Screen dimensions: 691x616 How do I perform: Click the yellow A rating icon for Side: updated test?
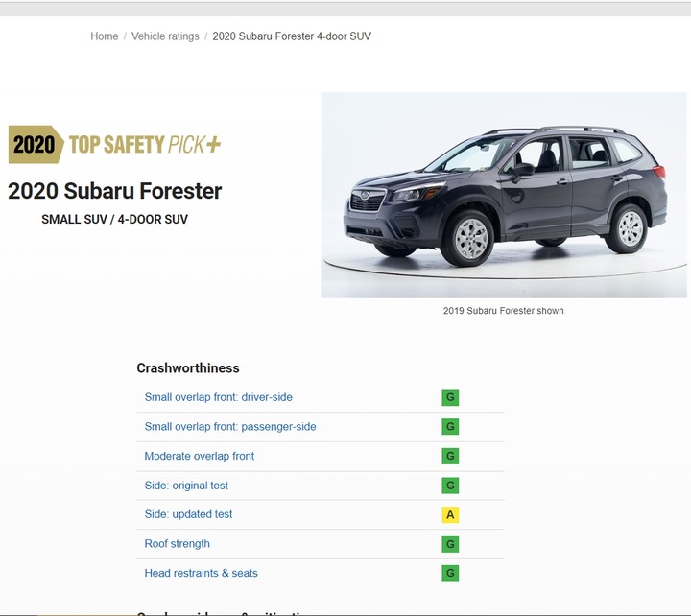[450, 514]
